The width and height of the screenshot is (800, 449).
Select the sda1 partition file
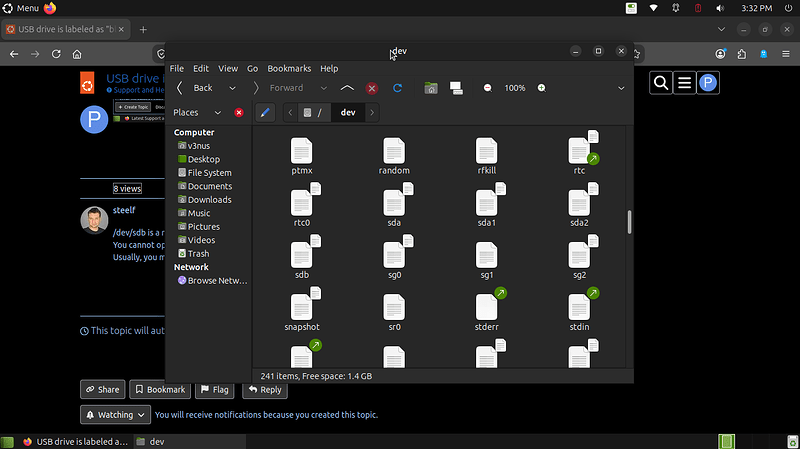pyautogui.click(x=486, y=205)
